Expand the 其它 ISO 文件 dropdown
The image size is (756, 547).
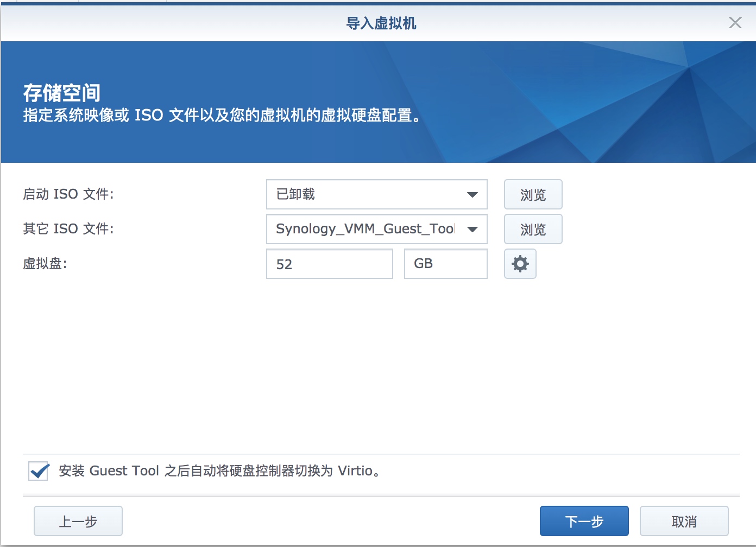(472, 229)
